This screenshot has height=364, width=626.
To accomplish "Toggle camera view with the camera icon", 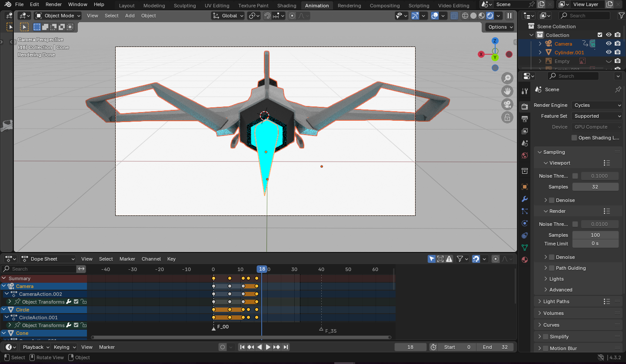I will tap(507, 104).
